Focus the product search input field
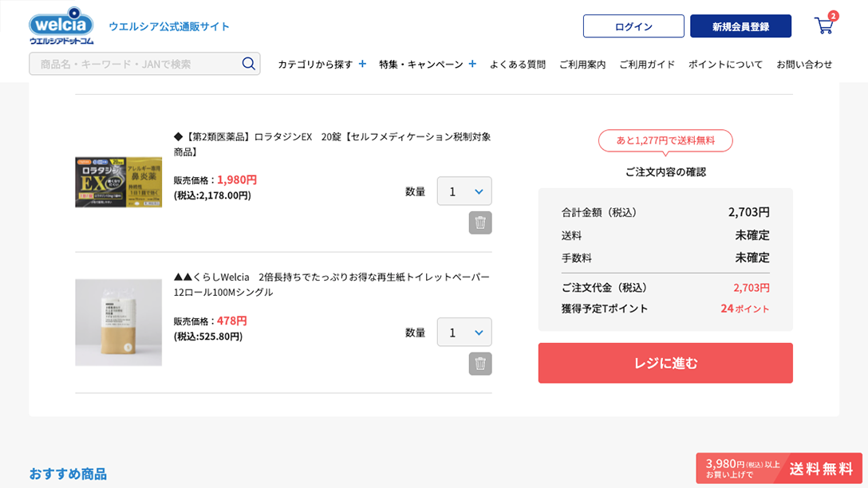Viewport: 868px width, 488px height. pyautogui.click(x=136, y=64)
